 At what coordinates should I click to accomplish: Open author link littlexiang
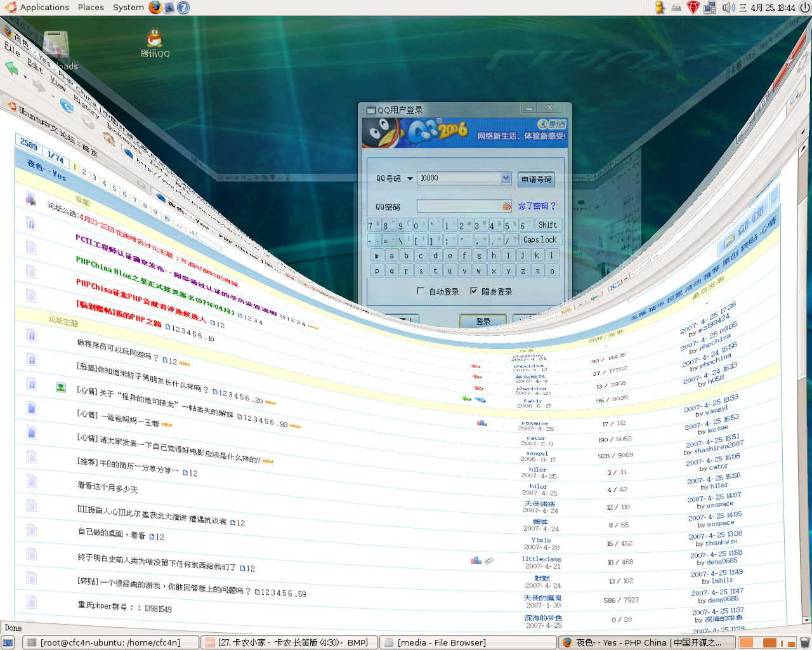[x=541, y=559]
